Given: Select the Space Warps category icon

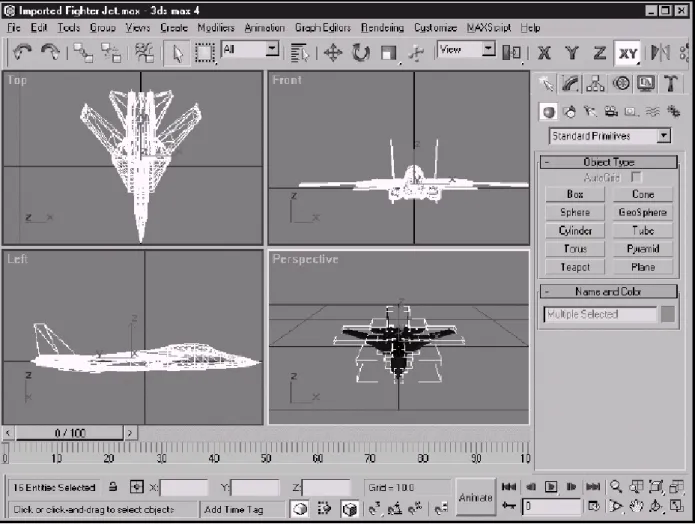Looking at the screenshot, I should click(x=652, y=112).
